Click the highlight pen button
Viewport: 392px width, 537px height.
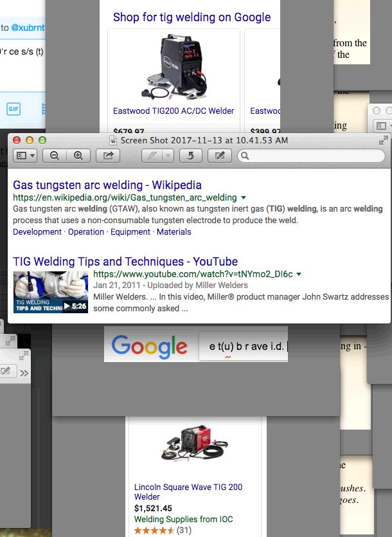tap(152, 156)
